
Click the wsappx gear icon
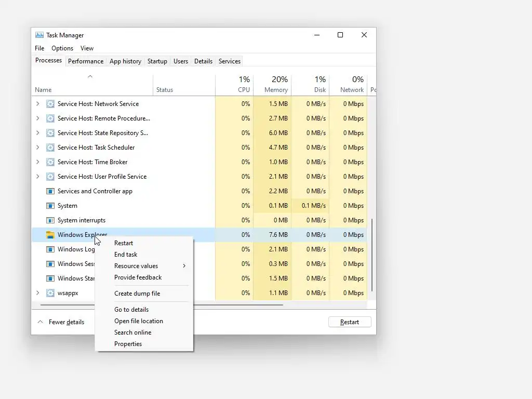point(50,293)
